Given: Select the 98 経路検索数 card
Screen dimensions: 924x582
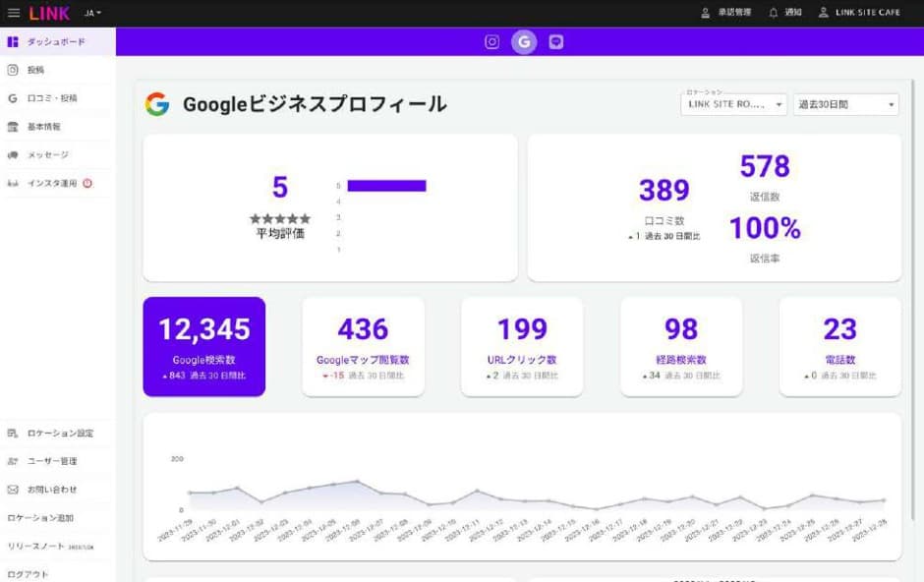Looking at the screenshot, I should pos(681,346).
